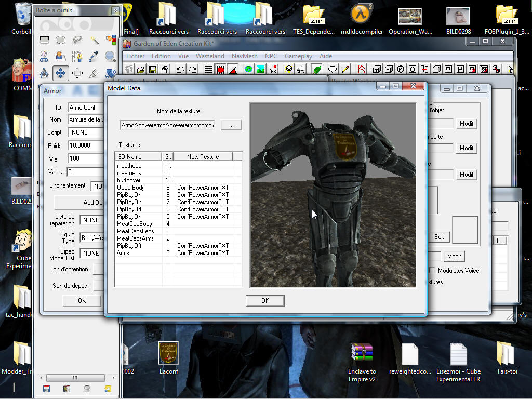This screenshot has width=532, height=399.
Task: Choose the measure compass tool
Action: tap(45, 73)
